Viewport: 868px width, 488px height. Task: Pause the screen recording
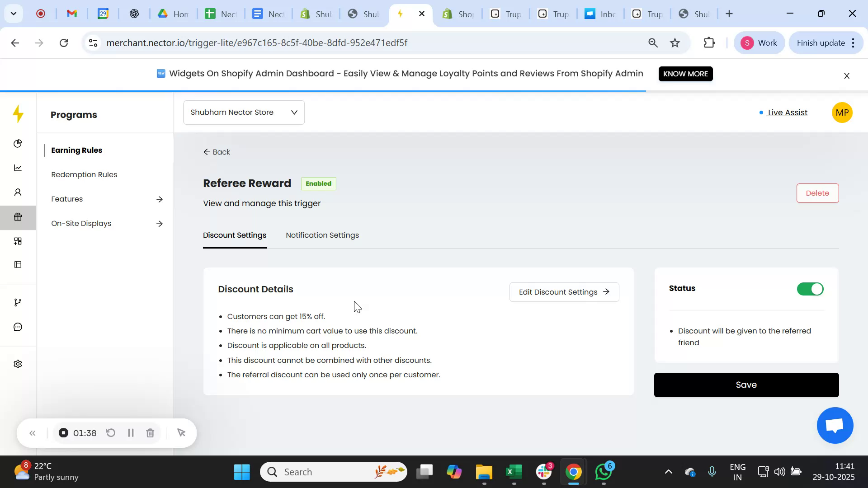coord(130,432)
